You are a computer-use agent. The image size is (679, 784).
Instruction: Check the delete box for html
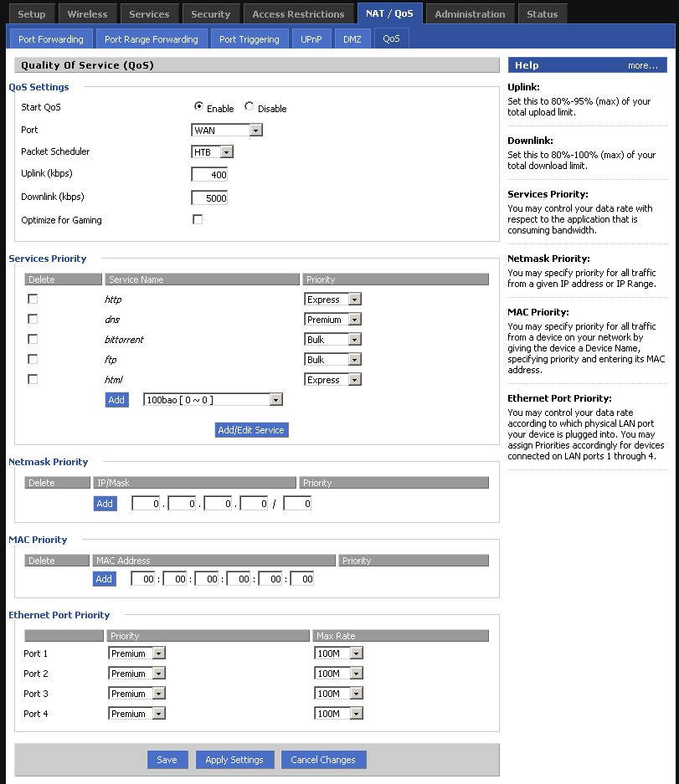tap(33, 379)
